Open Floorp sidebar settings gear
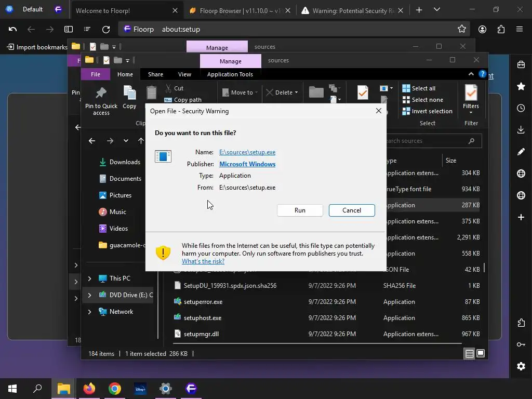The image size is (532, 399). (x=521, y=366)
